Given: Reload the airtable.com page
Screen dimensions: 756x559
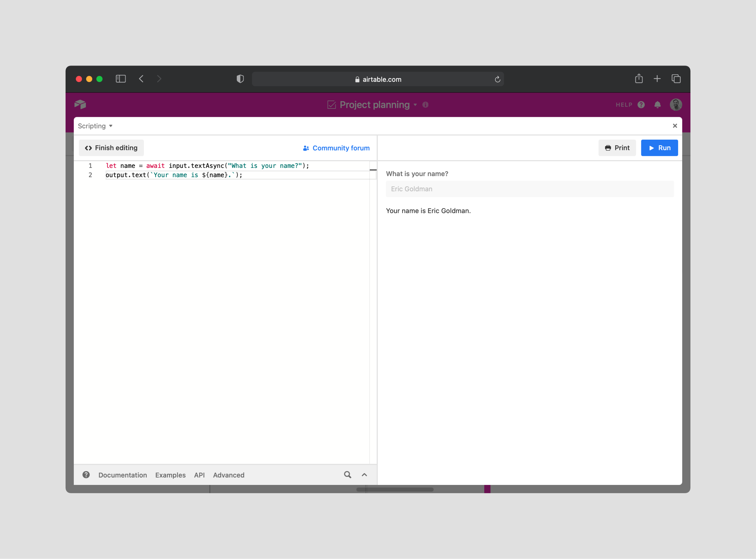Looking at the screenshot, I should tap(497, 79).
